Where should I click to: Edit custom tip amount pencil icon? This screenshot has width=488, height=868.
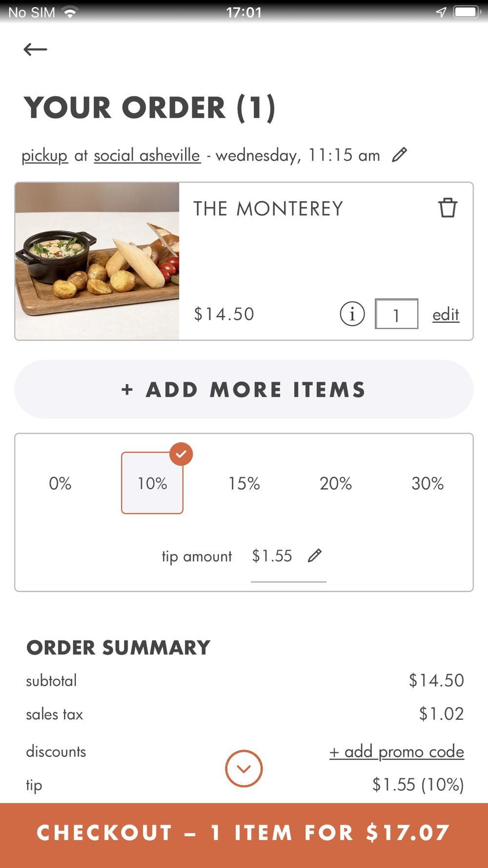point(315,556)
